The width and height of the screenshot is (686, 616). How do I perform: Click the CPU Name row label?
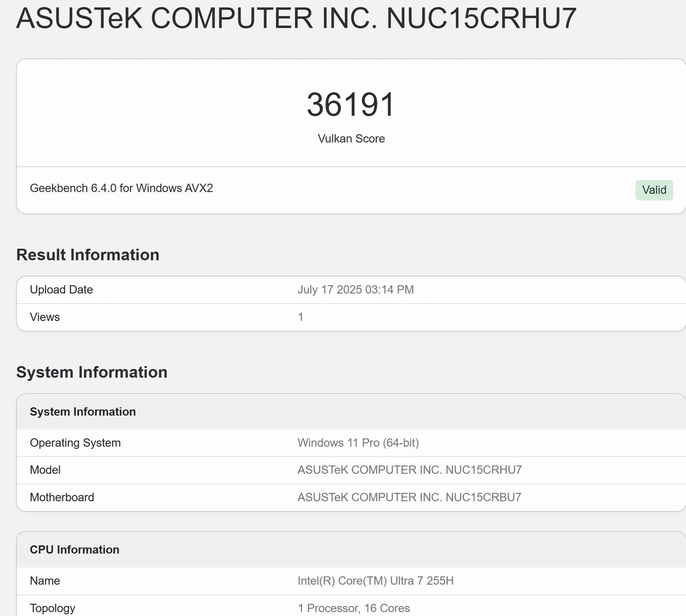point(45,581)
